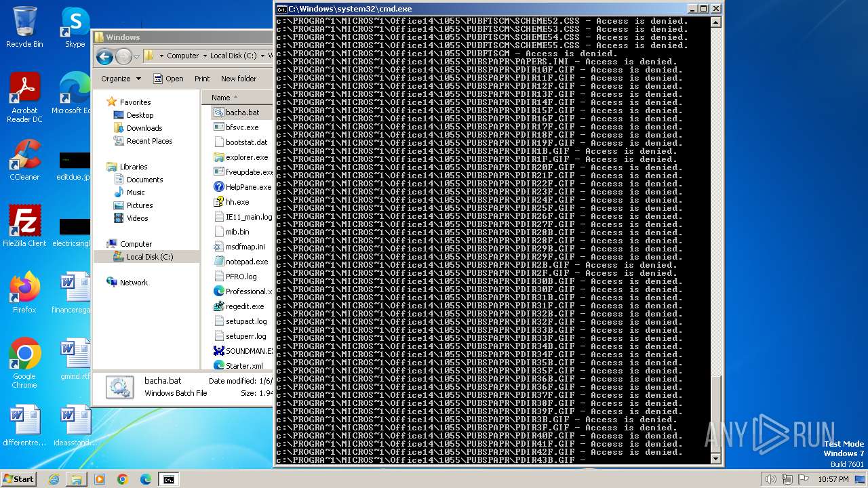Click the Explorer Forward navigation button

pyautogui.click(x=123, y=56)
